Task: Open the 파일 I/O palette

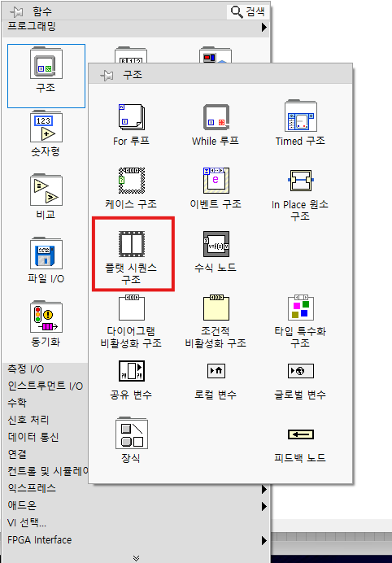Action: coord(46,253)
